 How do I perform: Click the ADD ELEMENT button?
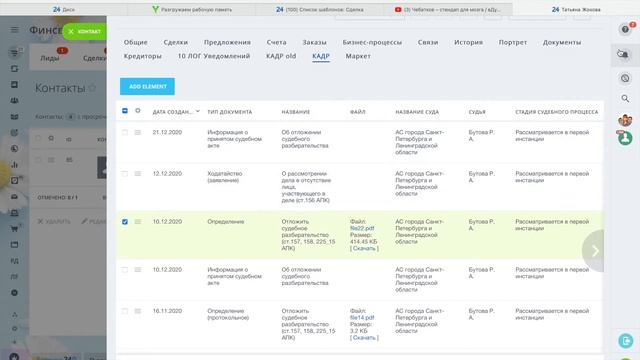coord(147,87)
